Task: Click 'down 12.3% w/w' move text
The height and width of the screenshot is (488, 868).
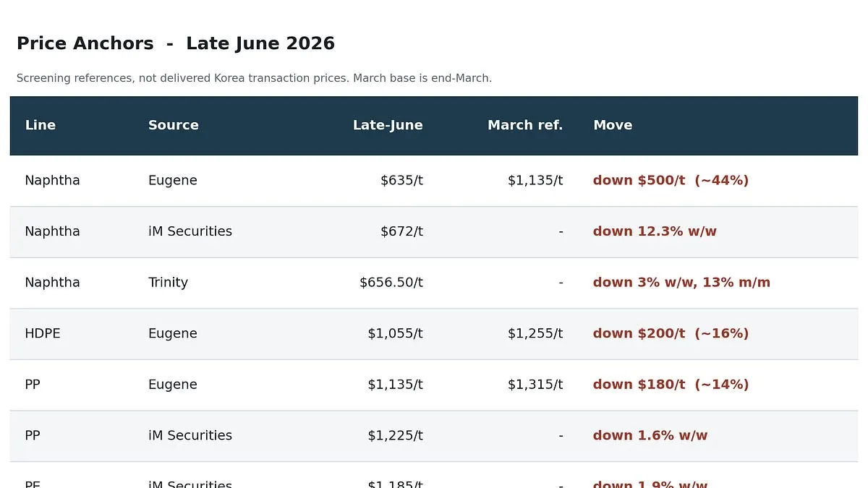Action: (x=655, y=231)
